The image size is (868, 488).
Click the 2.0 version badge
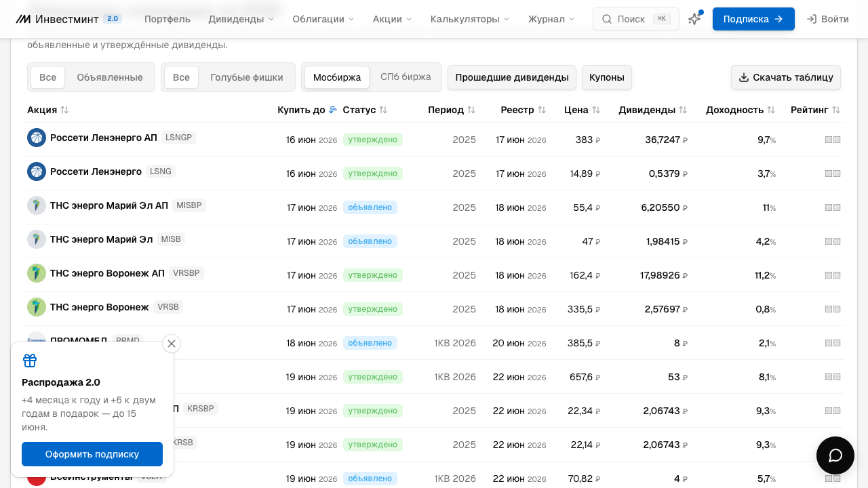pos(113,19)
